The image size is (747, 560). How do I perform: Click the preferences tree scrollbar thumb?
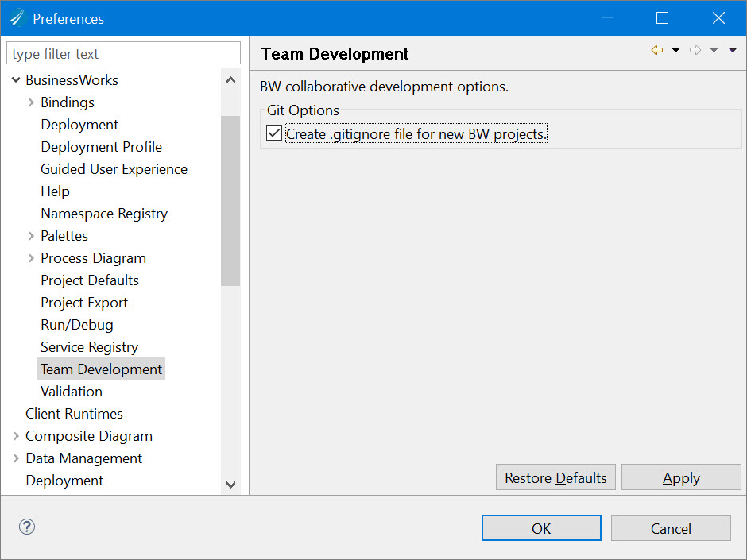click(x=230, y=200)
